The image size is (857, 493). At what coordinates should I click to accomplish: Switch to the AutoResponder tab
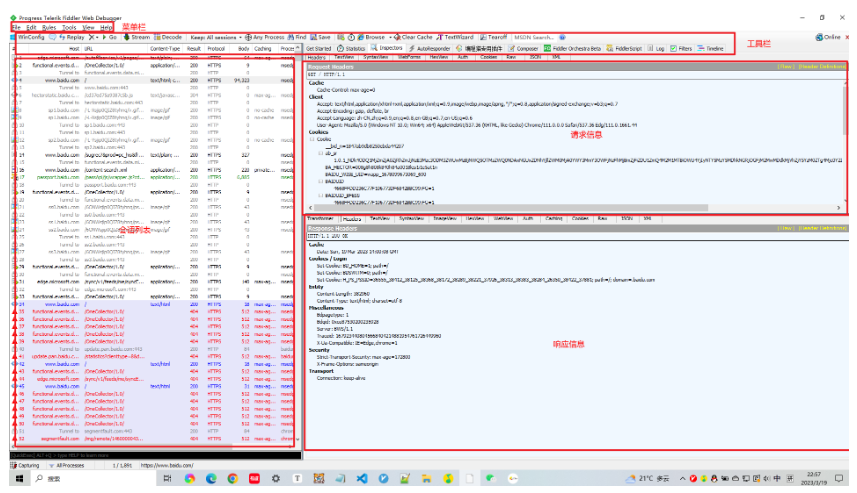(x=430, y=49)
